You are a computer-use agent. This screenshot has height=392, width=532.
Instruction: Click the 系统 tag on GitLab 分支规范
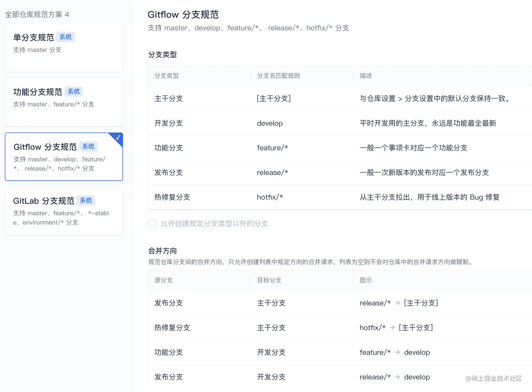click(86, 200)
